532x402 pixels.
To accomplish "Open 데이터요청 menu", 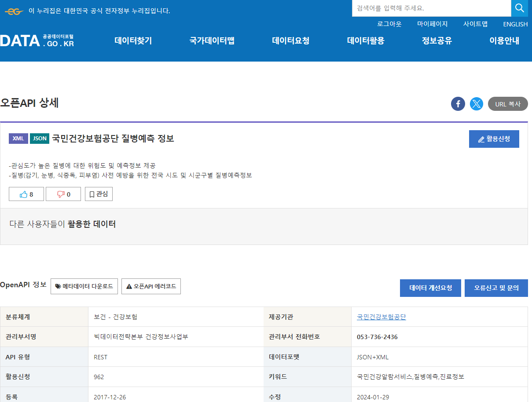I will click(291, 41).
